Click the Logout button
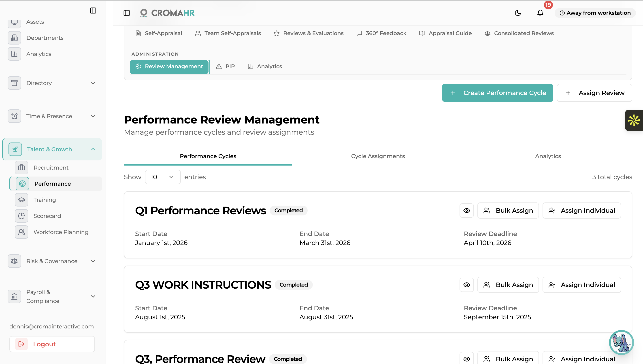The height and width of the screenshot is (364, 643). [x=52, y=344]
